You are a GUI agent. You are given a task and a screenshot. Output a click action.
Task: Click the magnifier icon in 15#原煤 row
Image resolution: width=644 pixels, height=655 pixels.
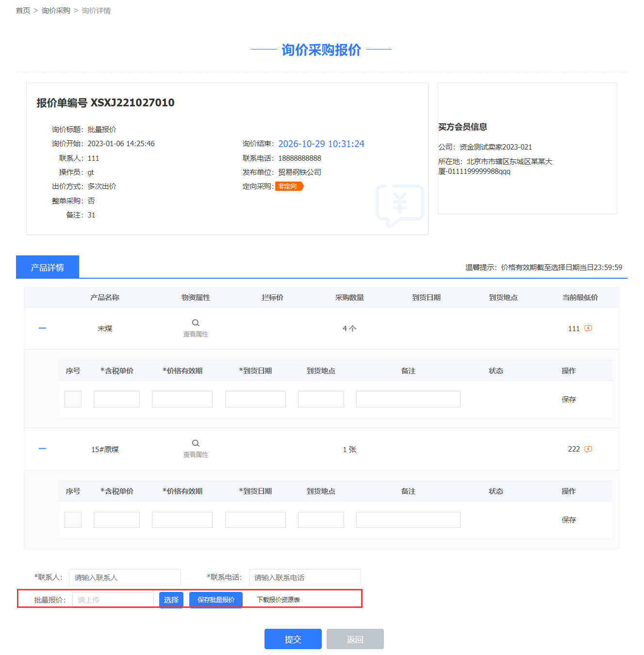tap(196, 443)
